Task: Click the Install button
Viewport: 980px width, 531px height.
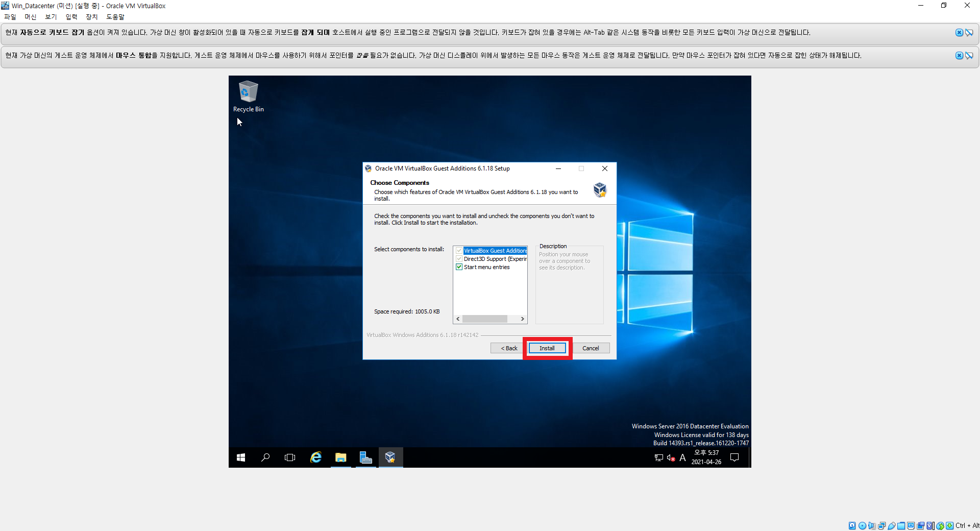Action: [x=547, y=348]
